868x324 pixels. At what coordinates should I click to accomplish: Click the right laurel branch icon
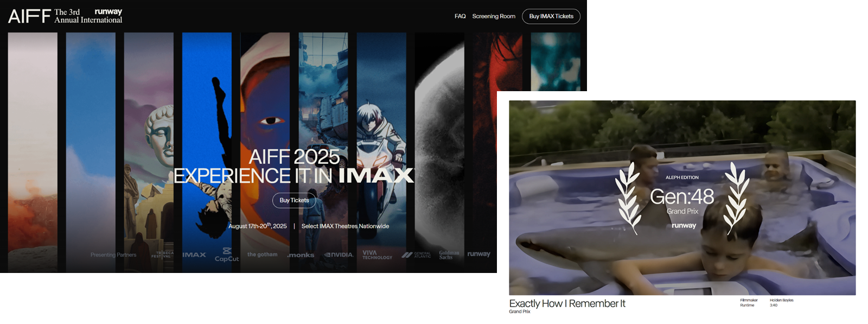coord(737,198)
